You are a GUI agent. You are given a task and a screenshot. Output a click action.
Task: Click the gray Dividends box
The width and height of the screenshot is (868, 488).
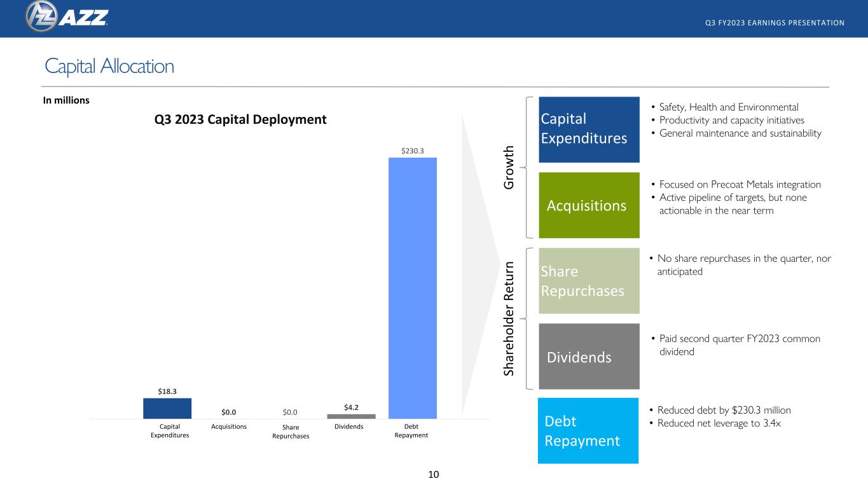point(589,356)
